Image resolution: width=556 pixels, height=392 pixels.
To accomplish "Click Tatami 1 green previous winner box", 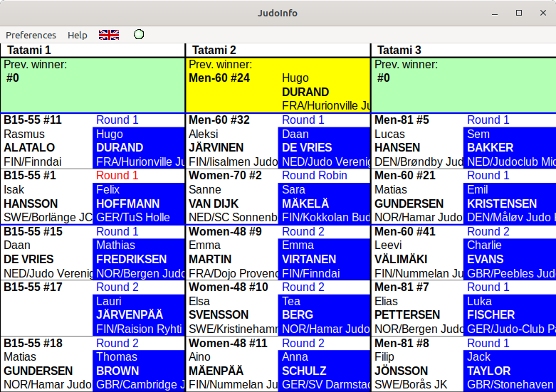I will 93,85.
